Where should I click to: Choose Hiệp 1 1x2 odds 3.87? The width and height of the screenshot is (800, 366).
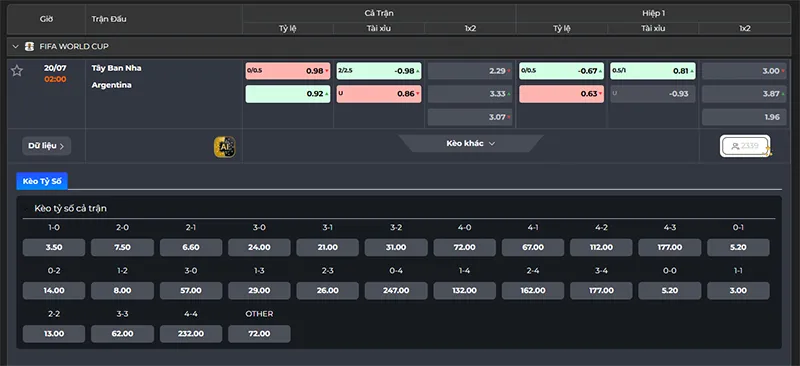744,94
